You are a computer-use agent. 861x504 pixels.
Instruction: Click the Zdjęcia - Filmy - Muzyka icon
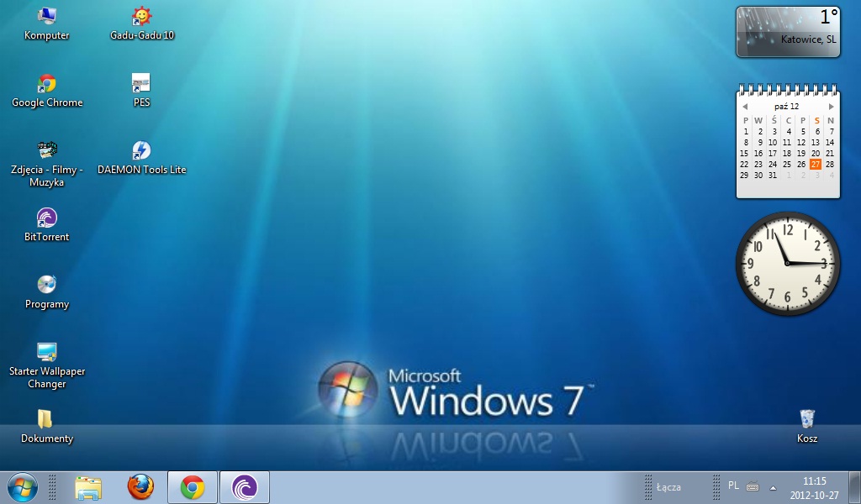(x=47, y=151)
